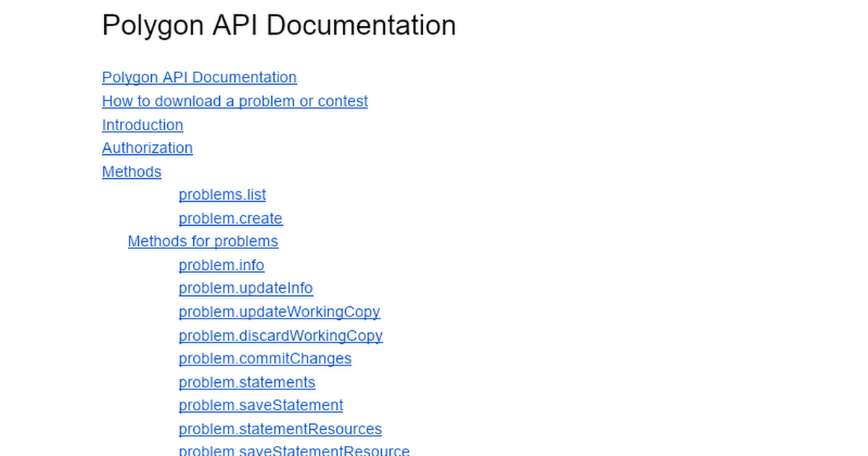Click problem.saveStatementResource link

[x=294, y=449]
